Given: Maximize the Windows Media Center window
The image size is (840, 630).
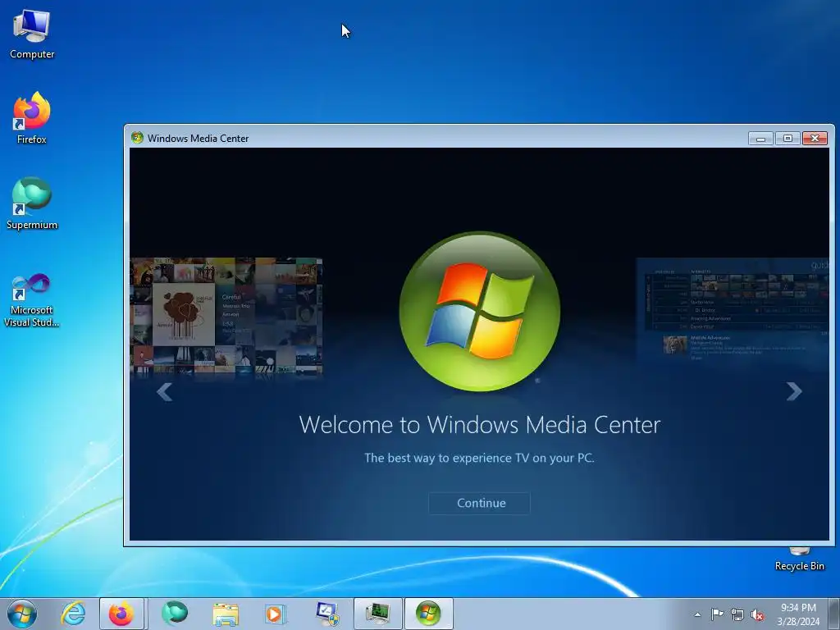Looking at the screenshot, I should tap(787, 138).
